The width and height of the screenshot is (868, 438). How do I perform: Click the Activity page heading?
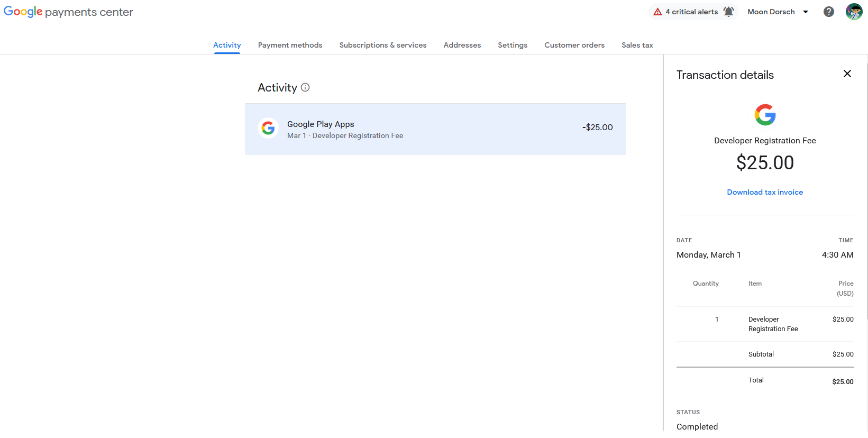pos(278,88)
